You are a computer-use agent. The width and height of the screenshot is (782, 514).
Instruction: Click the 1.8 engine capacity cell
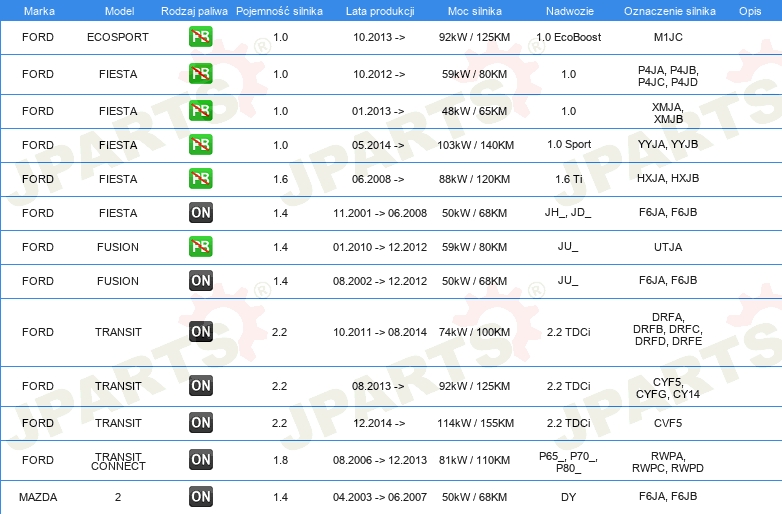tap(280, 460)
